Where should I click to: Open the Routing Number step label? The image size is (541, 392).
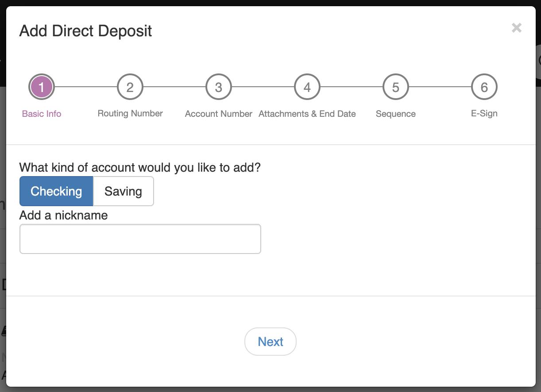[130, 114]
